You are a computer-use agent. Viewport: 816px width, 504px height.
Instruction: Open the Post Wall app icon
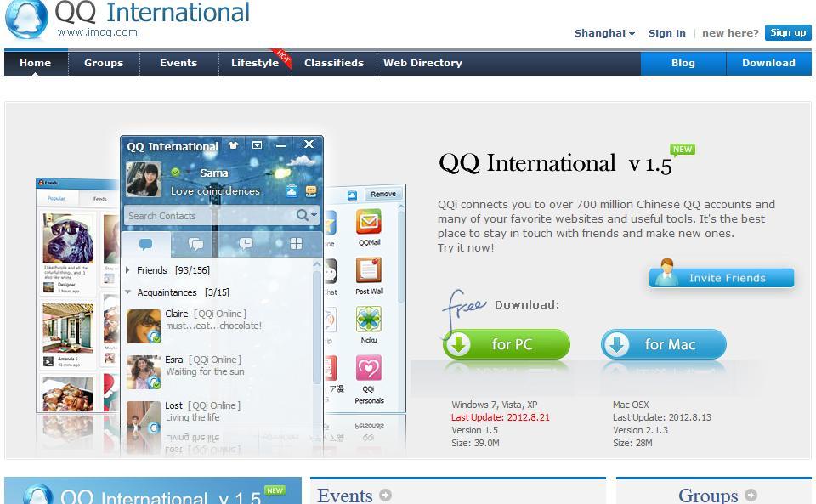pos(369,271)
